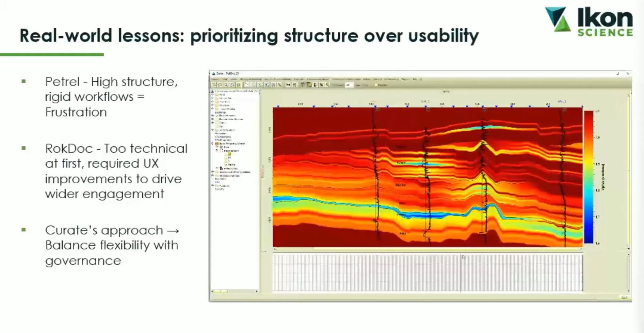The width and height of the screenshot is (644, 333).
Task: Click the leftmost zoom icon in RokDoc toolbar
Action: coord(214,85)
